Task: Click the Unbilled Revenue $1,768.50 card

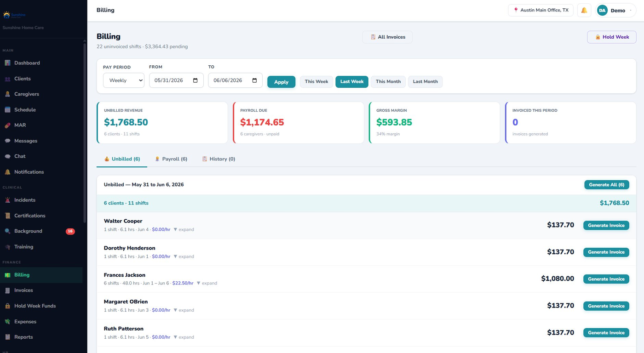Action: [x=162, y=123]
